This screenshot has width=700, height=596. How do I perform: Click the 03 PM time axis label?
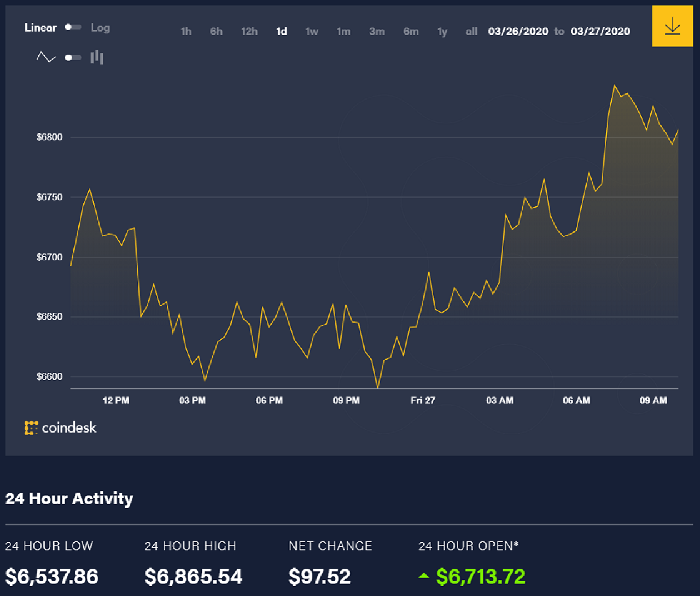pyautogui.click(x=192, y=400)
